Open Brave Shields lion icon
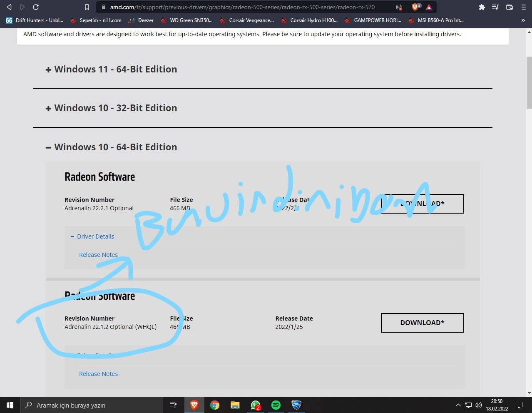This screenshot has height=413, width=532. (415, 7)
